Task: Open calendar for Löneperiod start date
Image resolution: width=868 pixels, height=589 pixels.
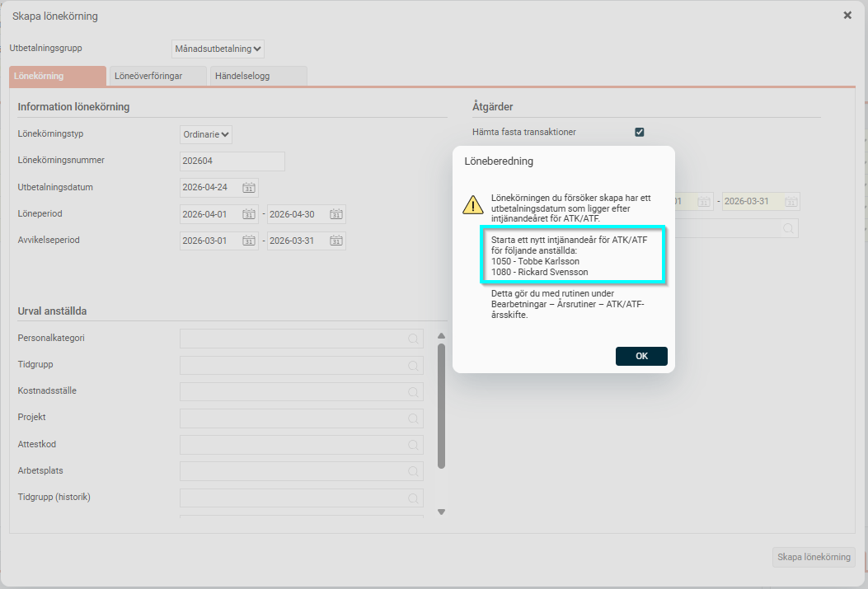Action: [x=248, y=214]
